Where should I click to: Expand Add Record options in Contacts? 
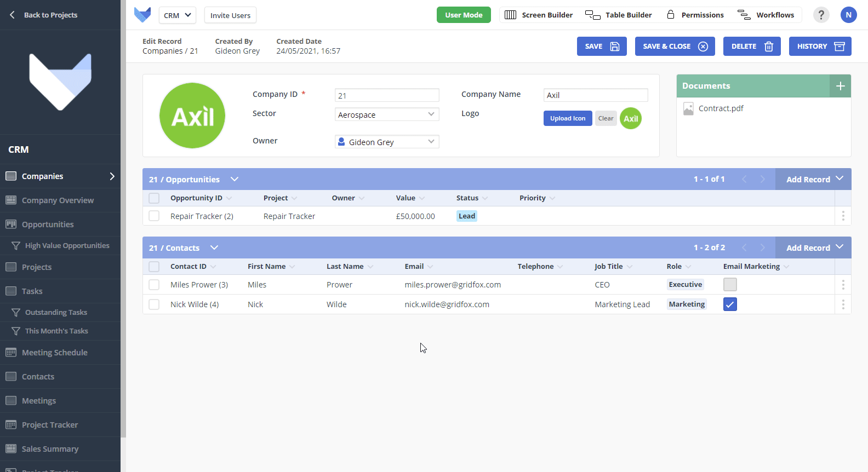(840, 247)
